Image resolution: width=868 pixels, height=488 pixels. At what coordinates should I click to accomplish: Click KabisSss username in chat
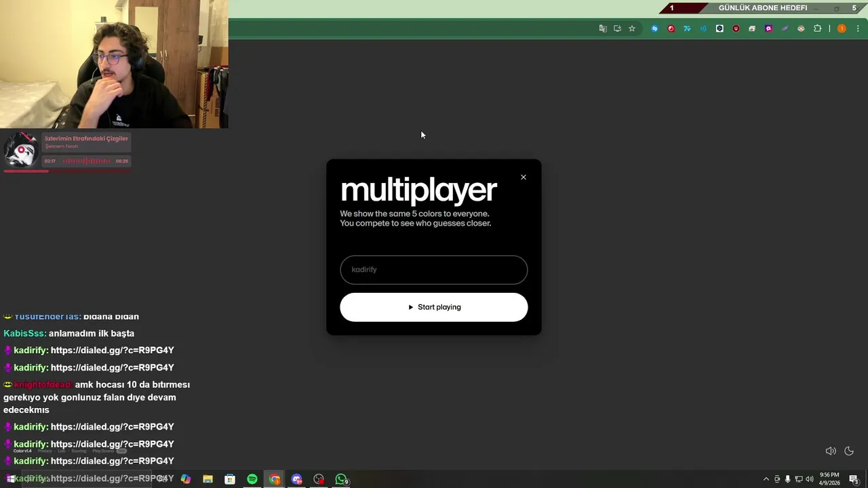24,333
